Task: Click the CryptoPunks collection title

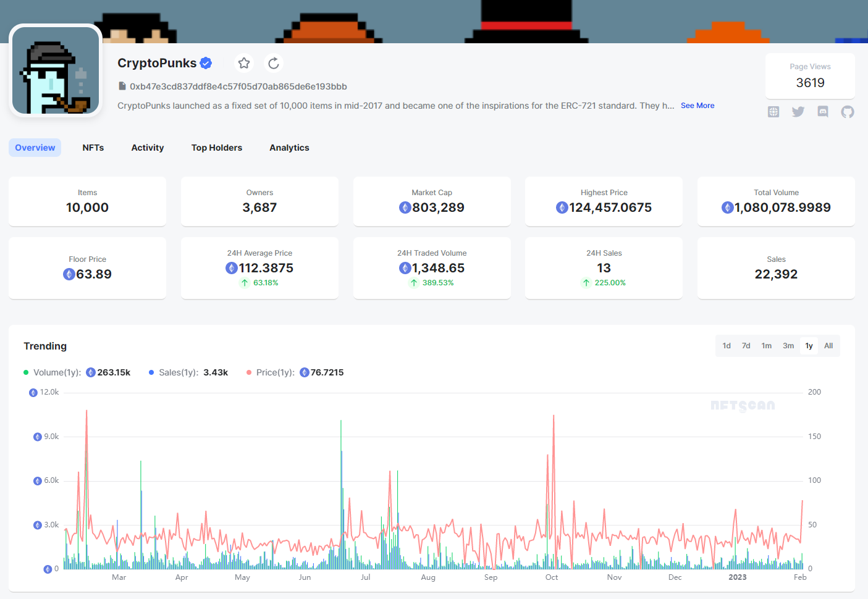Action: (157, 63)
